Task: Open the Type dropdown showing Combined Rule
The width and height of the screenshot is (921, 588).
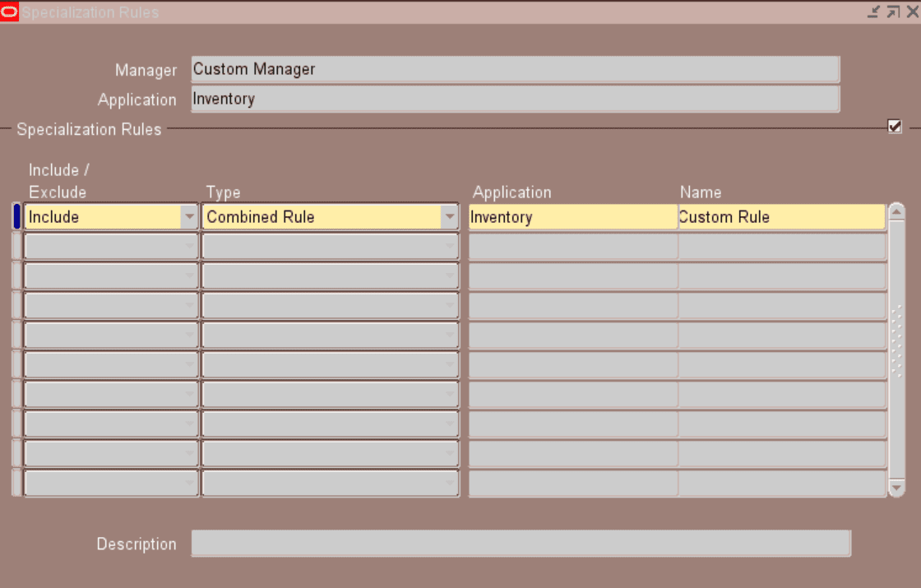Action: tap(451, 217)
